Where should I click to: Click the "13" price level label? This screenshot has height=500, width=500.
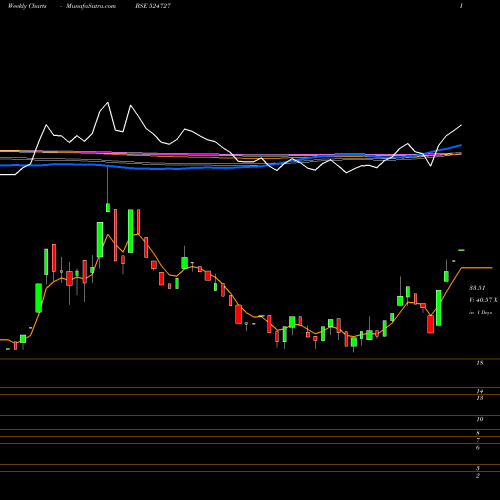[x=480, y=398]
